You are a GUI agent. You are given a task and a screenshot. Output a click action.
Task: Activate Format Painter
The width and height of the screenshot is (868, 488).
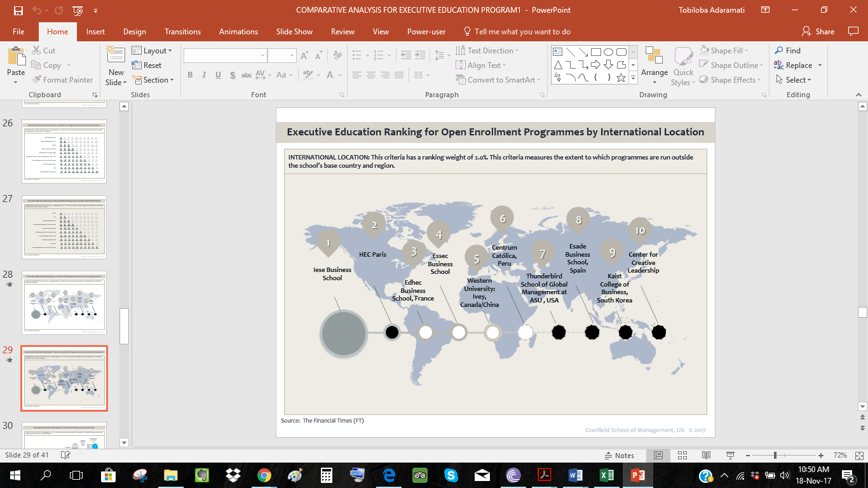tap(62, 80)
